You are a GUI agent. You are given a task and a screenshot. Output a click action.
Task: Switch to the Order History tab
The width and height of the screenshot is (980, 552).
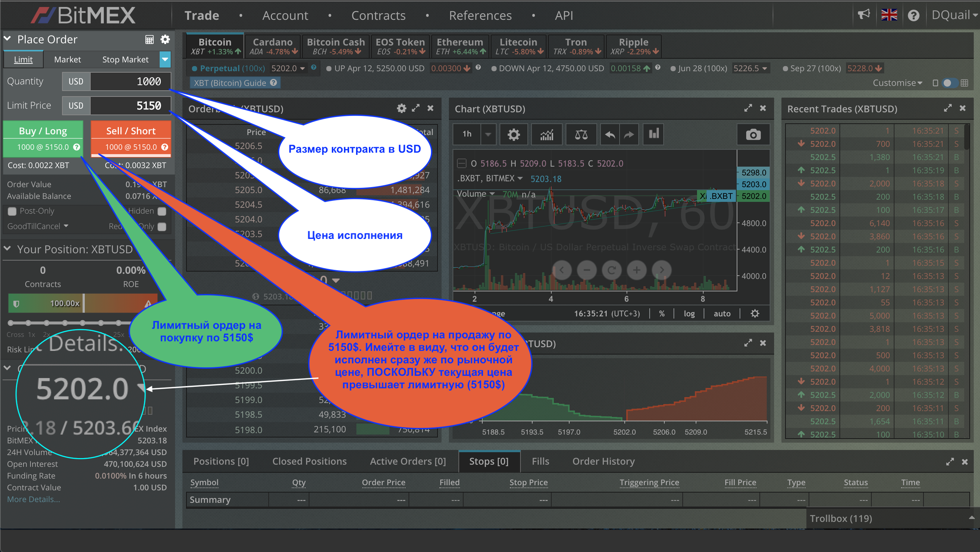[x=603, y=461]
